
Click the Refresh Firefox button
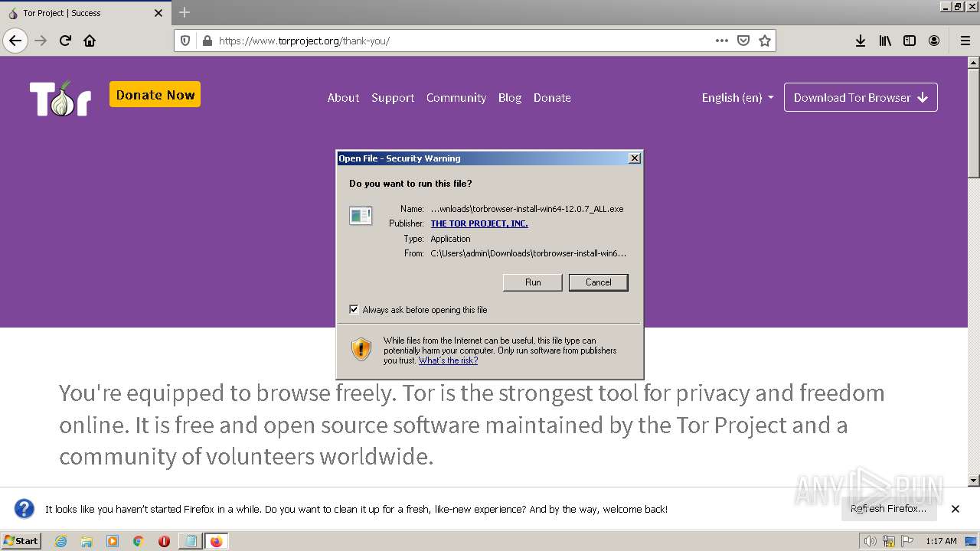(888, 508)
